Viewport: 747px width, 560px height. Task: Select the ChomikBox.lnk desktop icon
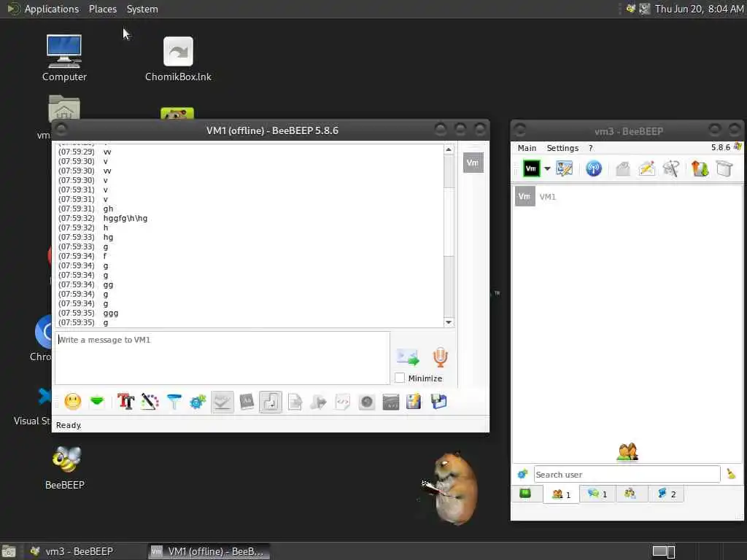(178, 58)
